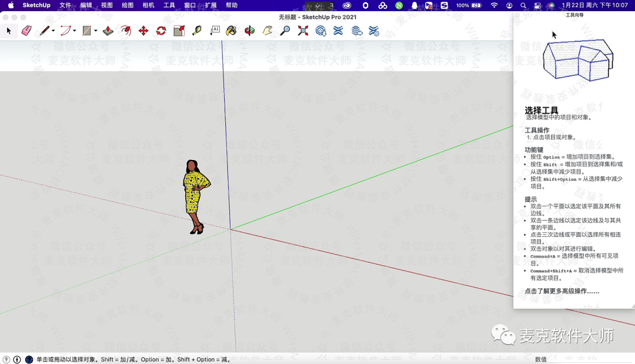Screen dimensions: 635x364
Task: Click the help question icon in status bar
Action: 29,359
